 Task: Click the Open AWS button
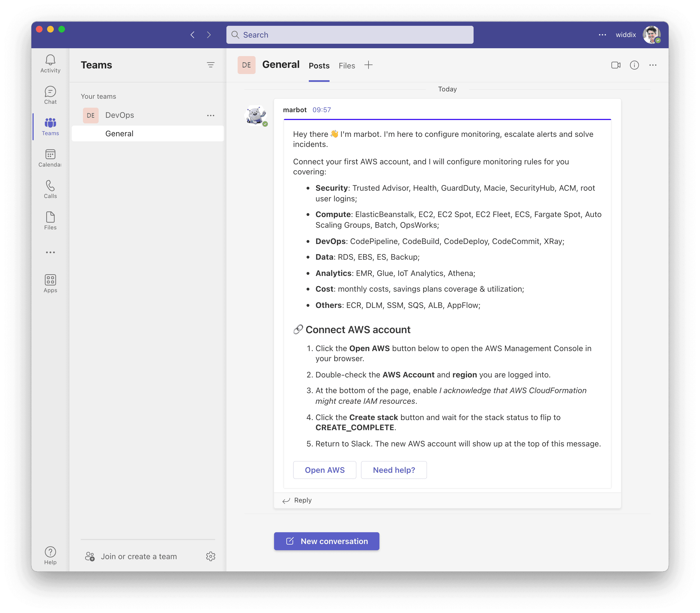point(325,470)
